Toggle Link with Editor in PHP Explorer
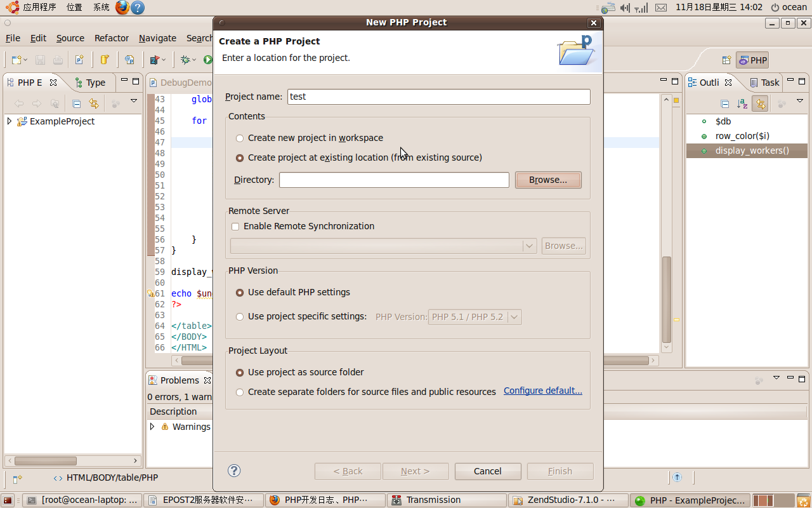 94,104
